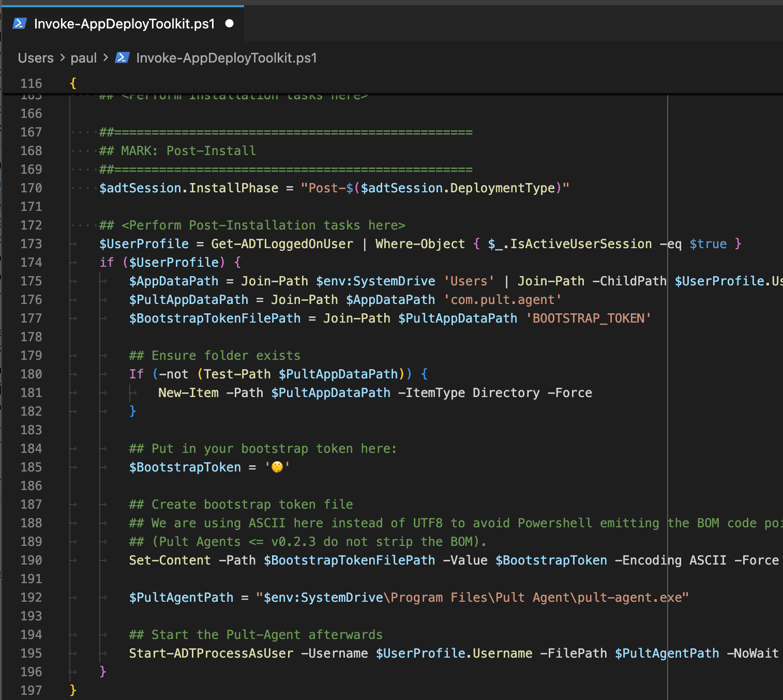
Task: Click the emoji inside the bootstrap token string
Action: [x=277, y=467]
